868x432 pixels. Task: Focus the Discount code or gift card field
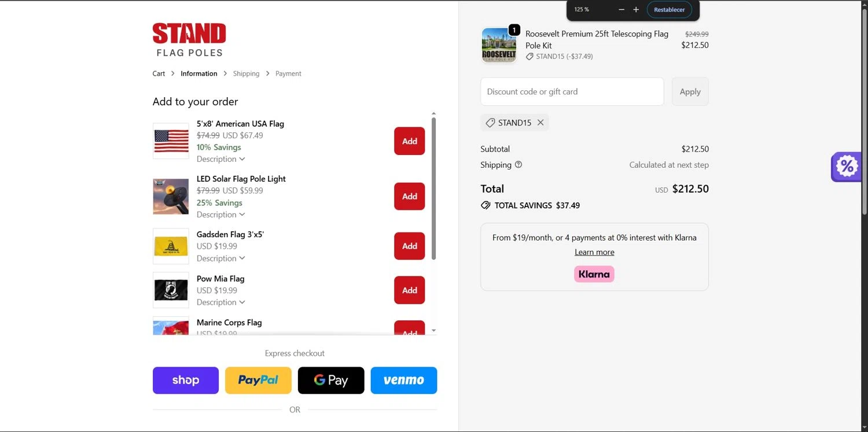coord(572,91)
